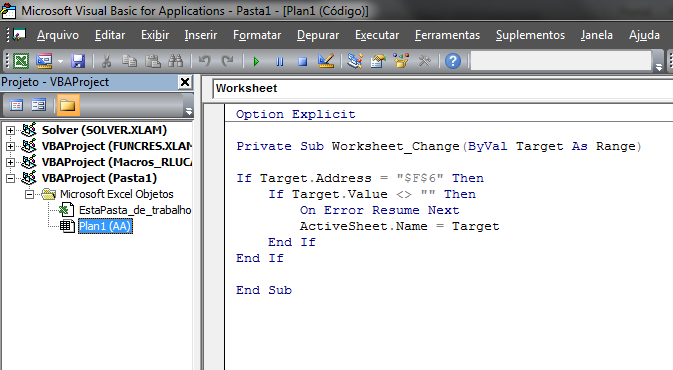This screenshot has width=673, height=370.
Task: Open the Properties Window icon
Action: (378, 61)
